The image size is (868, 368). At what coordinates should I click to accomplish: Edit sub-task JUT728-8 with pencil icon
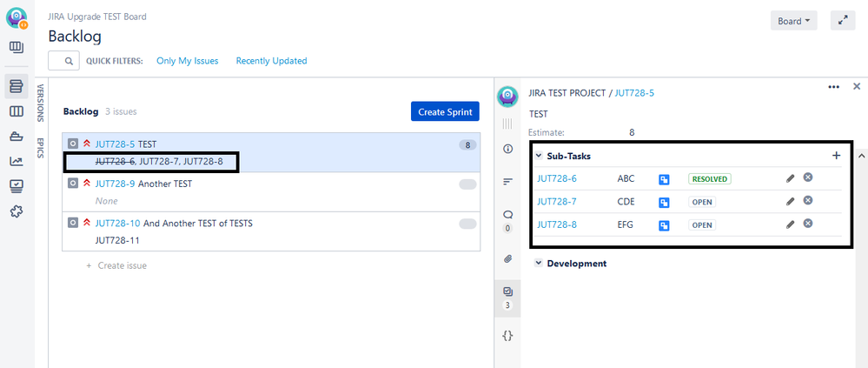(790, 224)
